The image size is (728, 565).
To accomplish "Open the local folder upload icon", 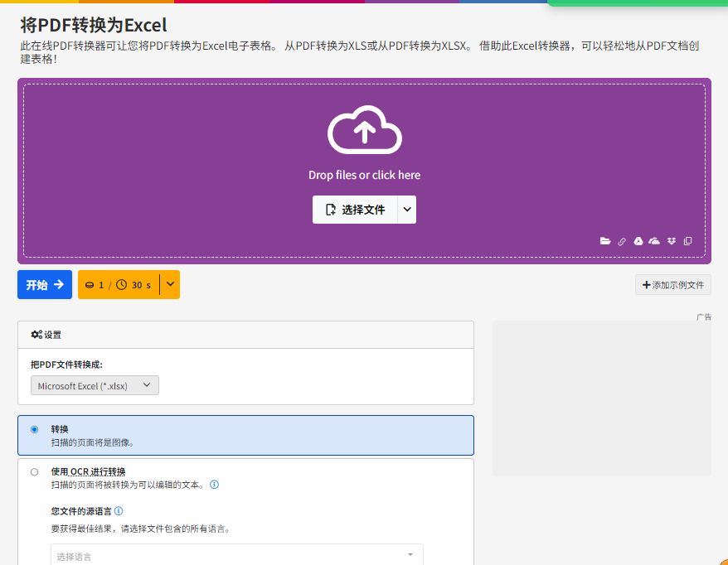I will click(605, 241).
